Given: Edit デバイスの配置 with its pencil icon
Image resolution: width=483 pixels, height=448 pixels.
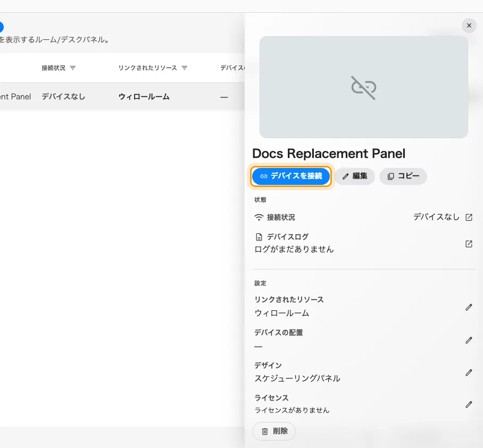Looking at the screenshot, I should 469,340.
